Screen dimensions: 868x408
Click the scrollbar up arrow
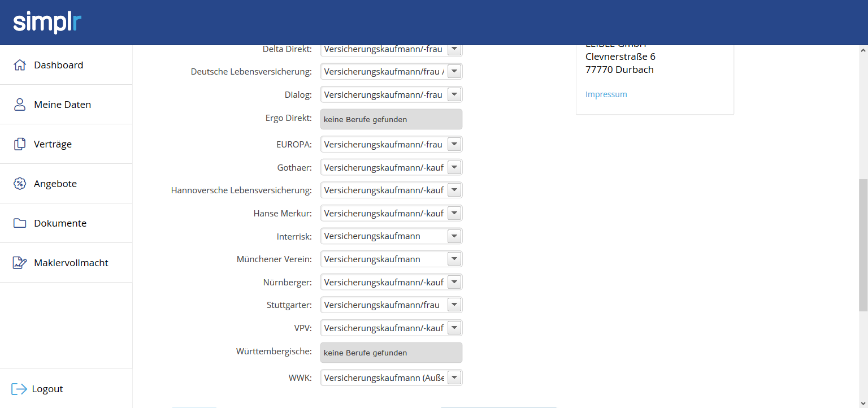[863, 50]
